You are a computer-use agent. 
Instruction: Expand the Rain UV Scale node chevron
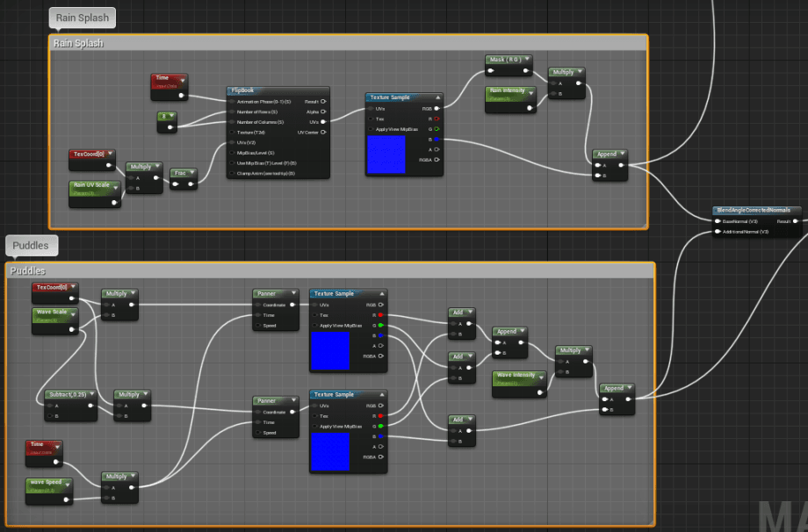pos(115,188)
